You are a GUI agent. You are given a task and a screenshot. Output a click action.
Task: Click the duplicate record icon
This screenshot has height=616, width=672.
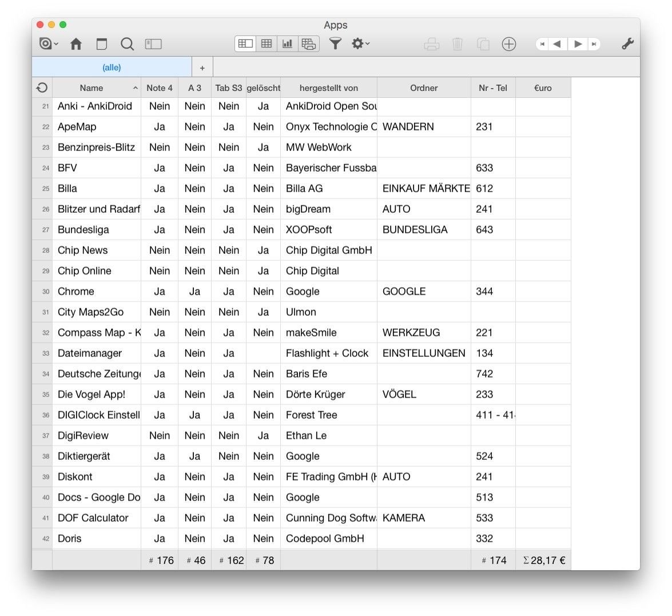(x=483, y=43)
